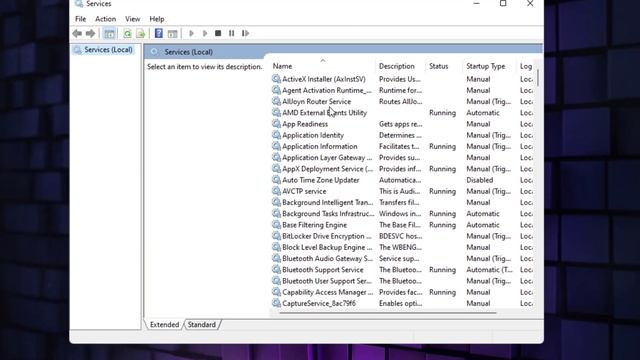Screen dimensions: 640x360
Task: Click the gear icon beside Bluetooth Support Service
Action: pyautogui.click(x=276, y=269)
